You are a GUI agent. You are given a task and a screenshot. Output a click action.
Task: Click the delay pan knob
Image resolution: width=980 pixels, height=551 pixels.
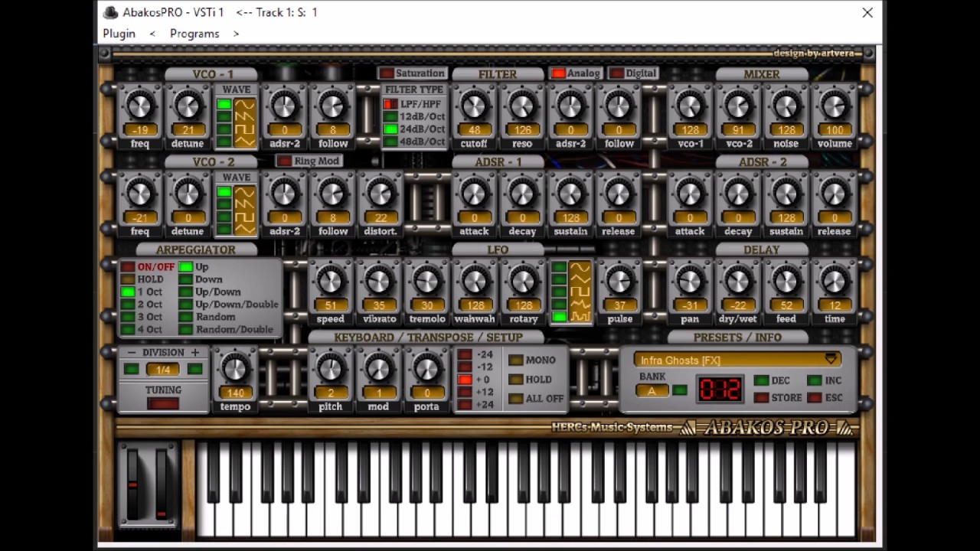point(689,281)
